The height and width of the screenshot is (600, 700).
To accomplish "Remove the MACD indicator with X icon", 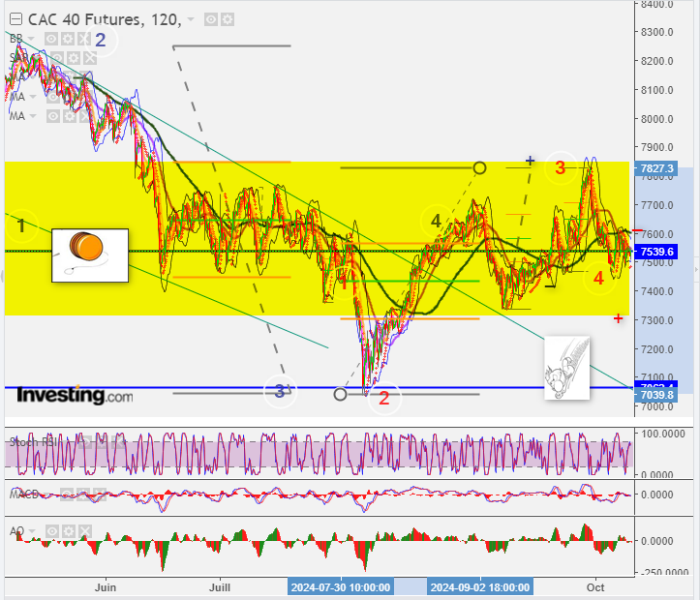I will 100,495.
